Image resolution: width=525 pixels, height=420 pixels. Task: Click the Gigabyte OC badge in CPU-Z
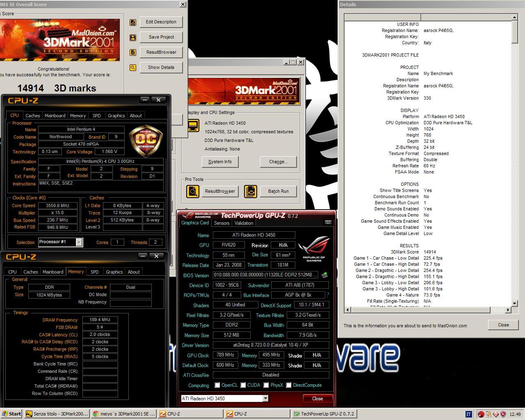click(x=146, y=140)
